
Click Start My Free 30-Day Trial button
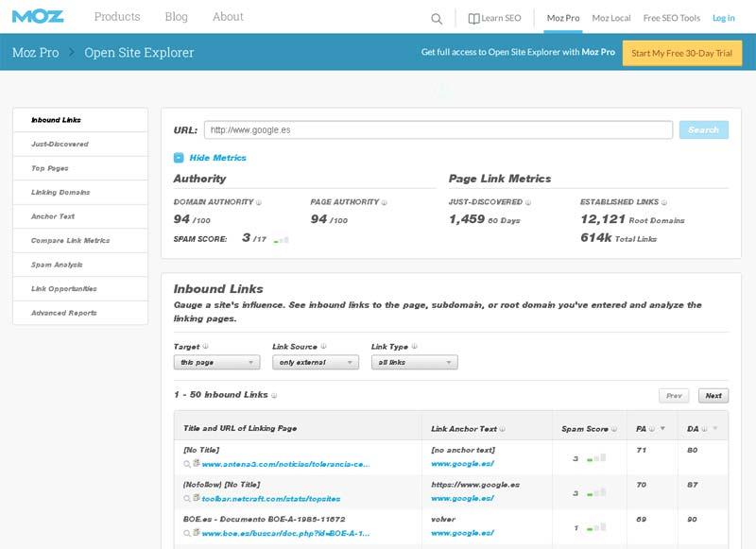[681, 53]
